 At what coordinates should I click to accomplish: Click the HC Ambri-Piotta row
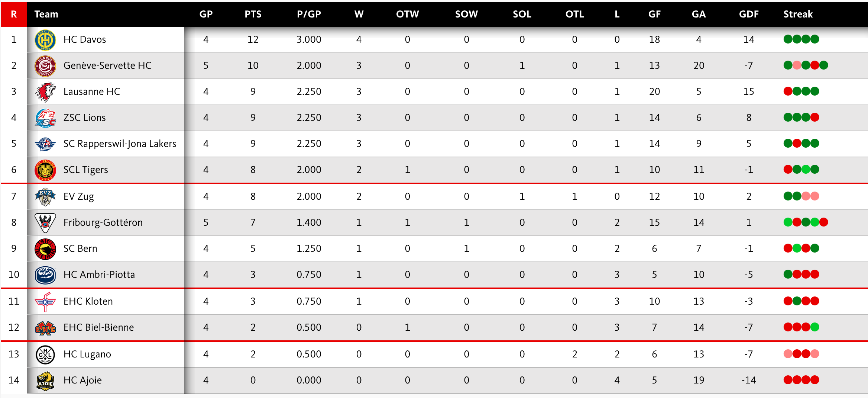click(x=434, y=275)
